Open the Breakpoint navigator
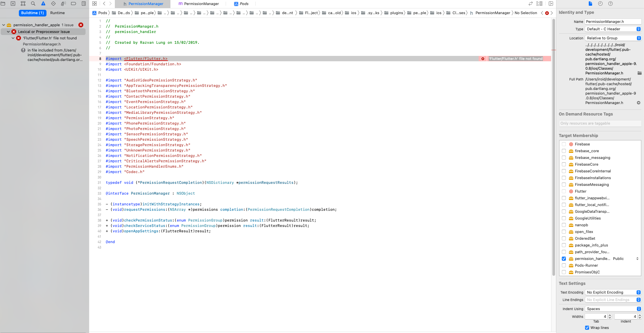 [73, 4]
